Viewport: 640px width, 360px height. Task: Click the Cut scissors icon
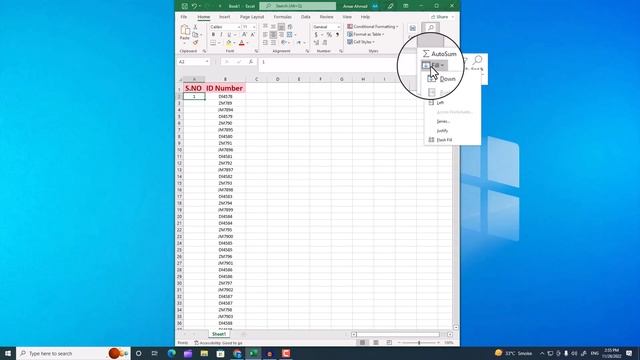(x=196, y=27)
